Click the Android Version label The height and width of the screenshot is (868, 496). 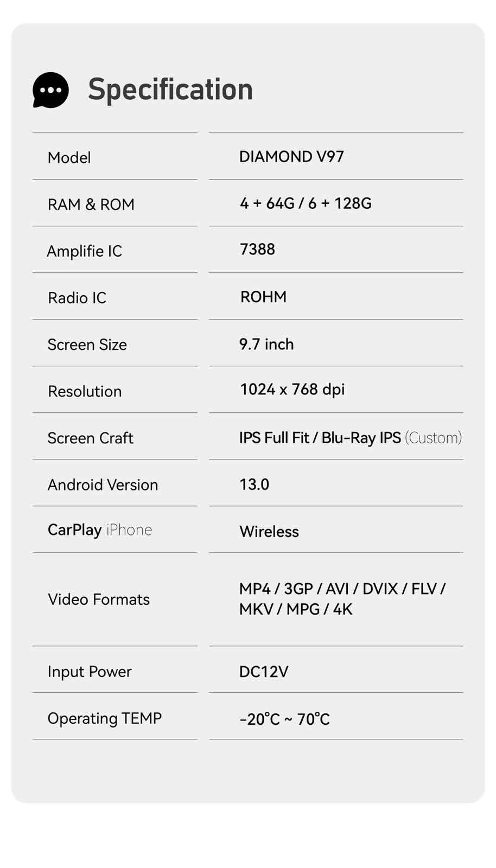pos(103,484)
